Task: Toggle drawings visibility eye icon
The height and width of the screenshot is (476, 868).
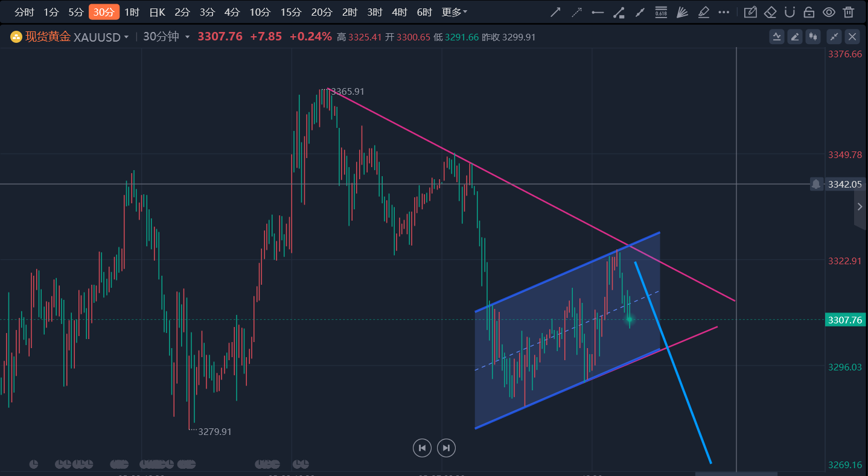Action: point(829,12)
